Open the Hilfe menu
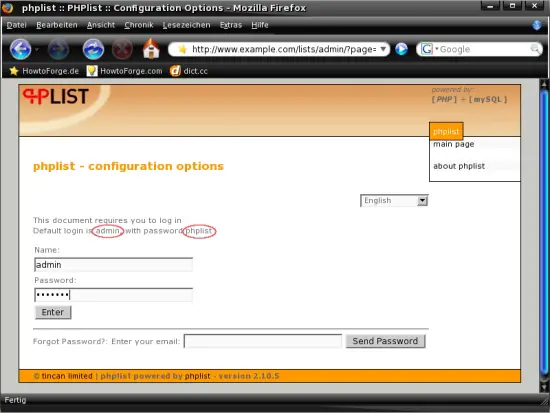550x413 pixels. (260, 25)
